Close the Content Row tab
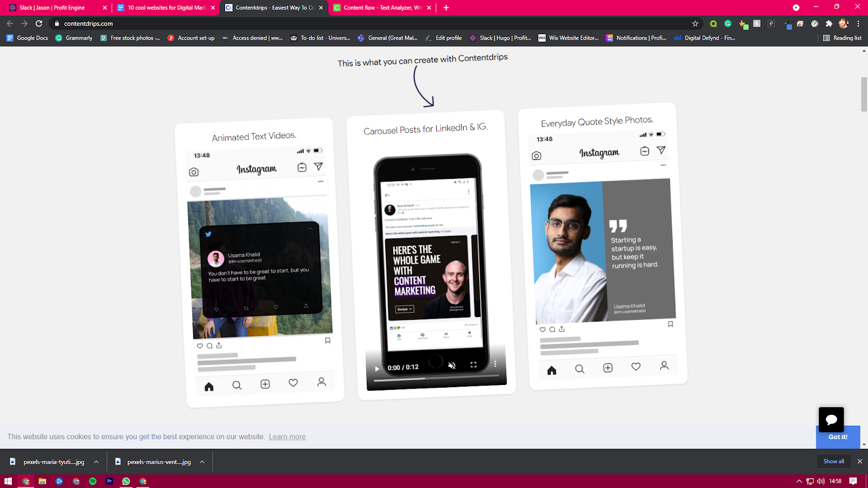868x488 pixels. pyautogui.click(x=429, y=8)
